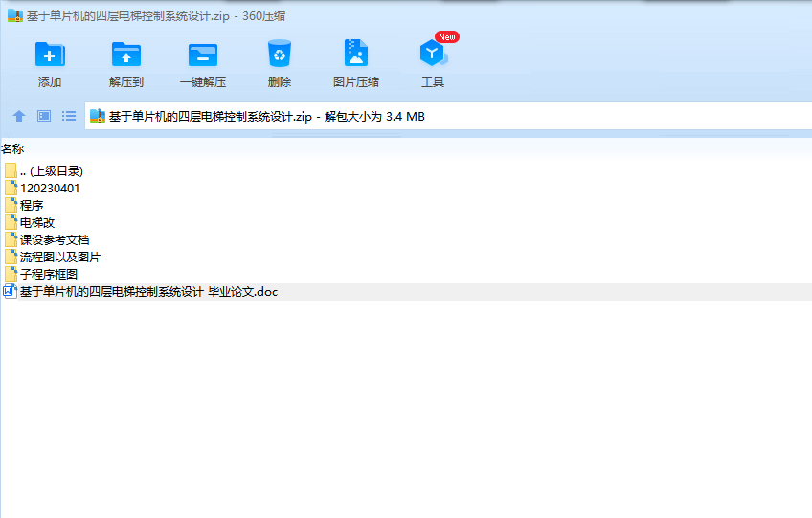Select the '.. (上级目录)' row text
The height and width of the screenshot is (518, 812).
coord(52,171)
